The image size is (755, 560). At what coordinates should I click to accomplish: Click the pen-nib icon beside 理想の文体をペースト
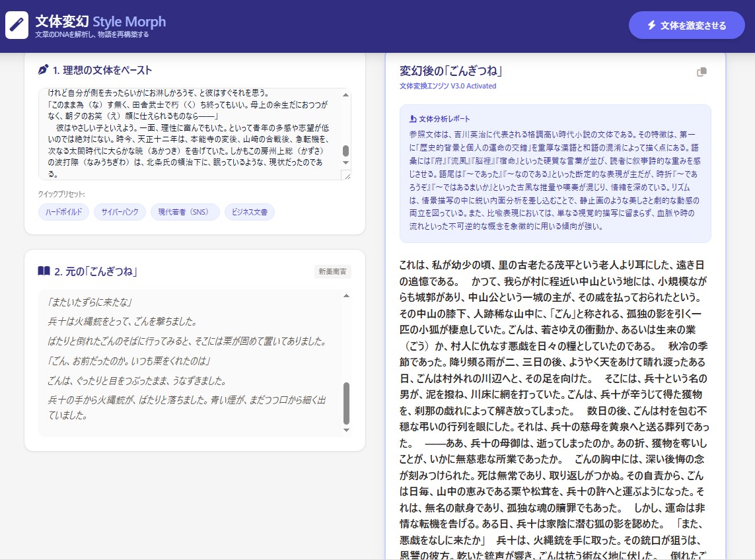tap(44, 70)
